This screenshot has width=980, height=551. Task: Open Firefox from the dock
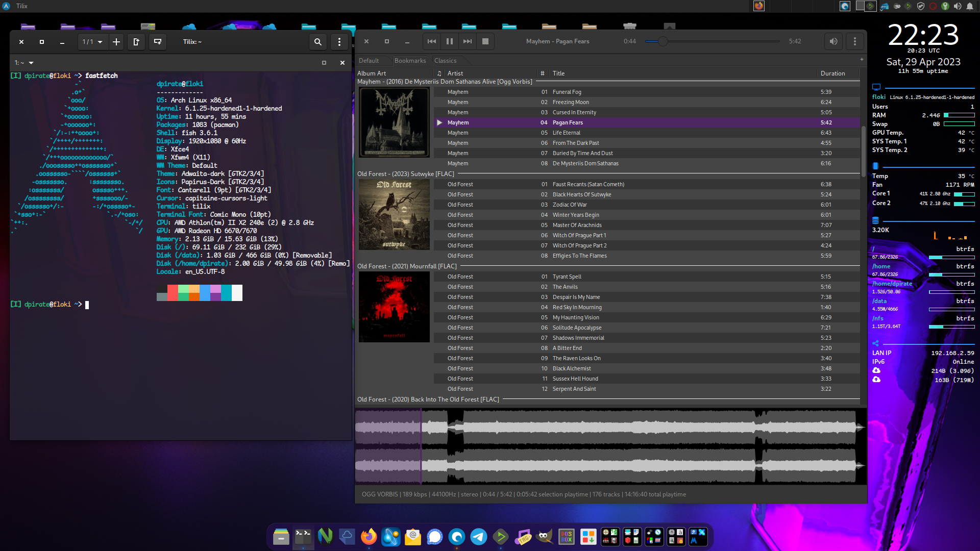(369, 537)
